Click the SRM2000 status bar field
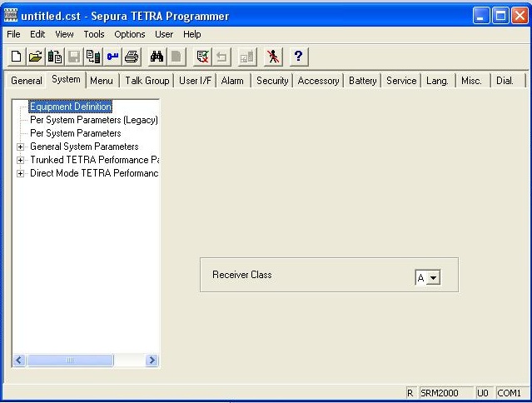 (x=445, y=393)
